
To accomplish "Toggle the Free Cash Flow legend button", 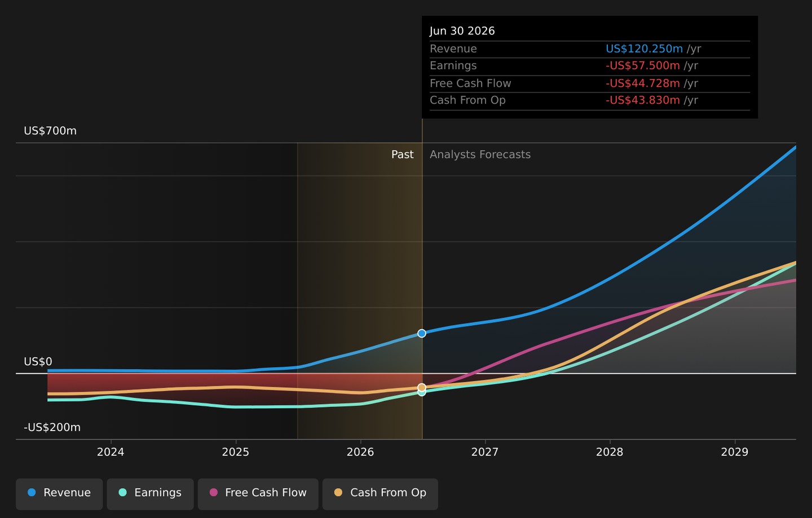I will click(258, 494).
